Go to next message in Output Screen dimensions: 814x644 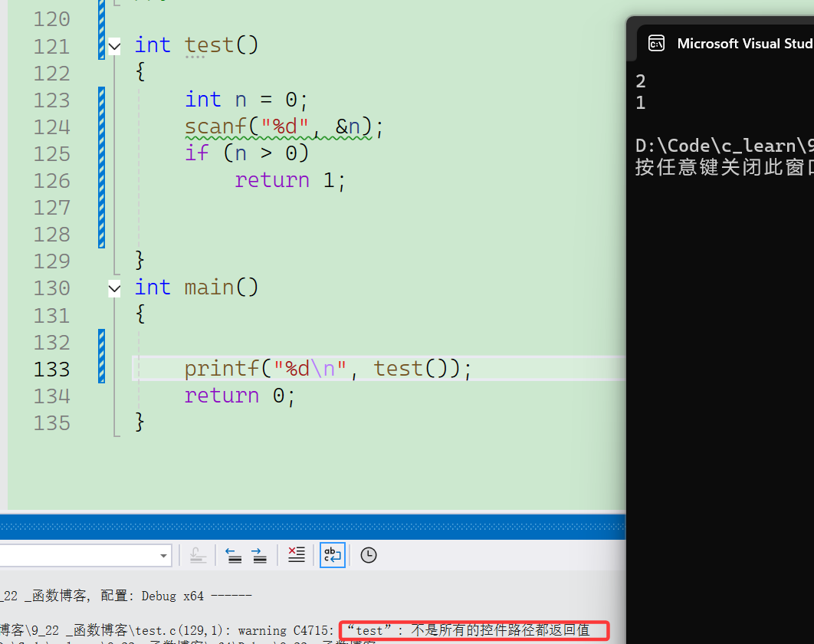[259, 556]
